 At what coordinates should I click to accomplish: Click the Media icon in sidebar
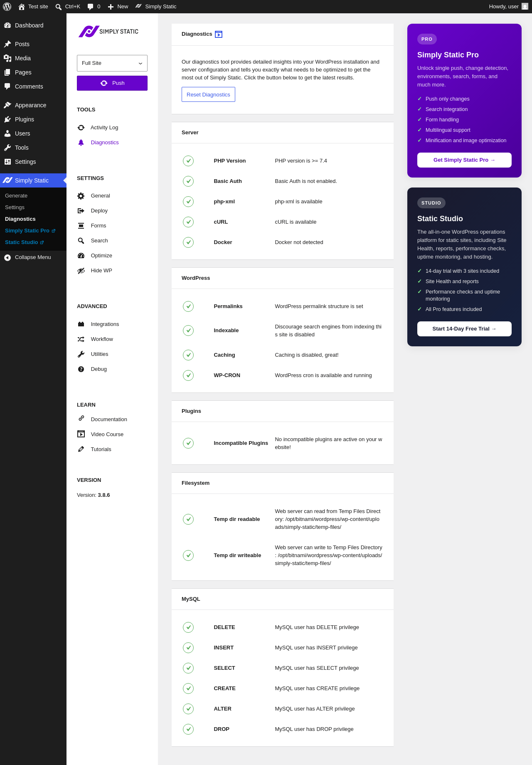tap(7, 58)
